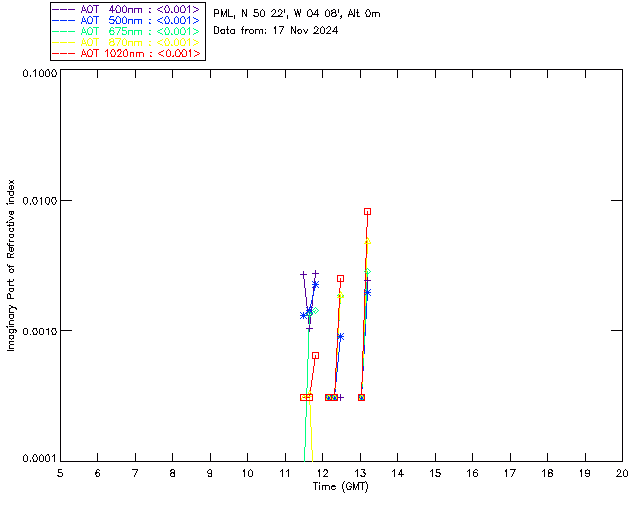The image size is (640, 512).
Task: Click the x-axis tick label 18
Action: coord(547,473)
